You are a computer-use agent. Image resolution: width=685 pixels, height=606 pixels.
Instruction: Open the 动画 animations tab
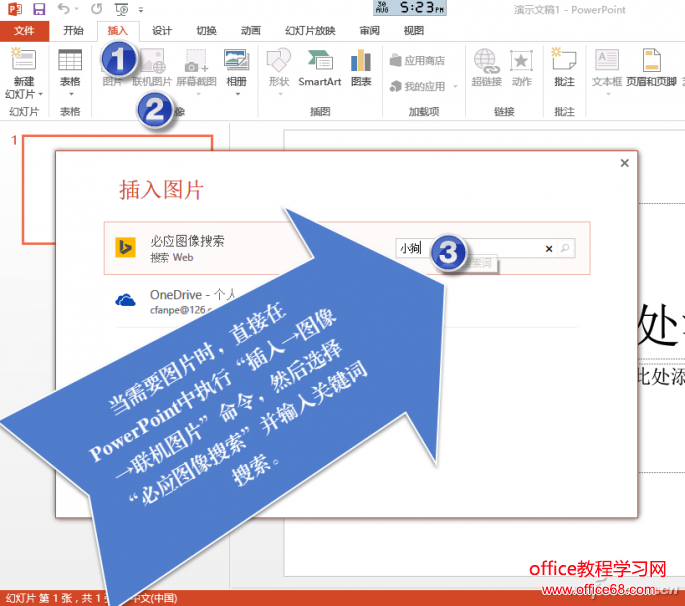coord(250,30)
